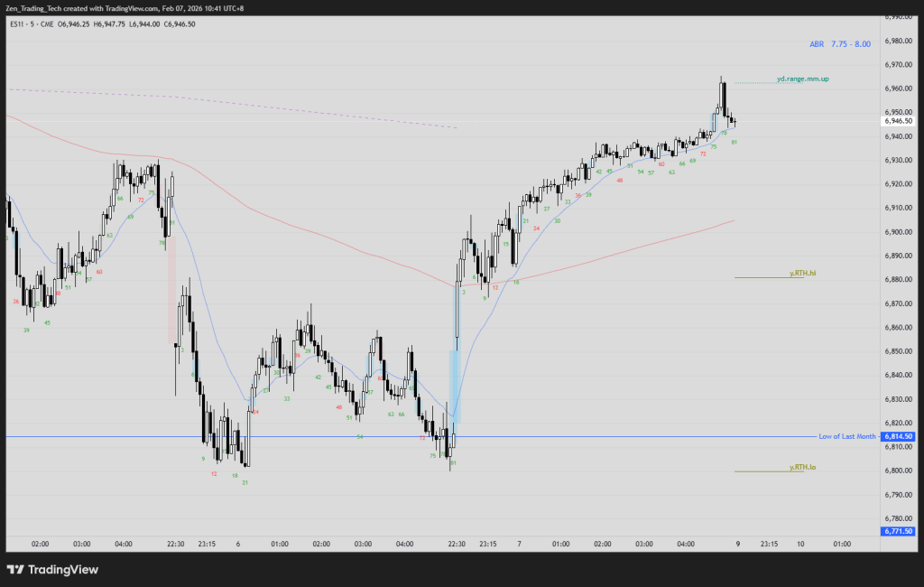Click the open price O6,946.25 value

(x=77, y=24)
